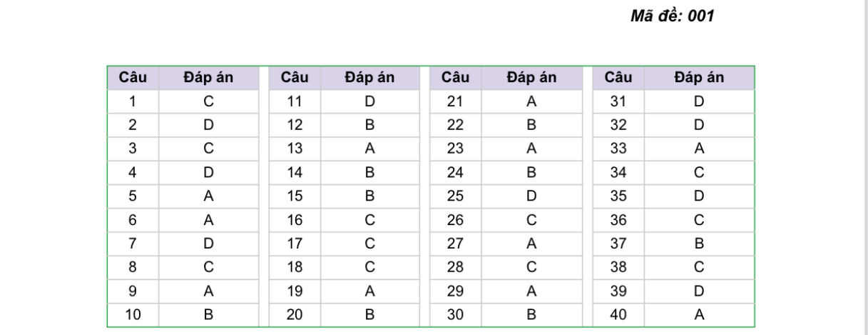Click the answer cell for question 15
Viewport: 868px width, 335px height.
[x=369, y=196]
